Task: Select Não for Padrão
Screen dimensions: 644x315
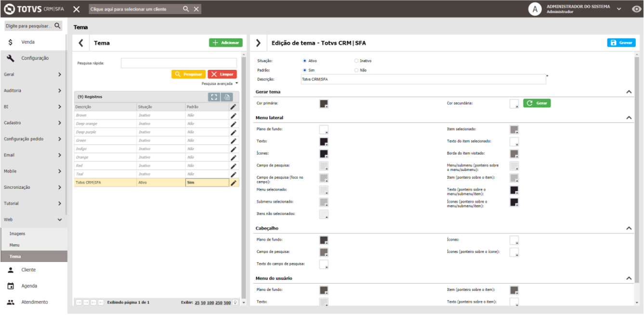Action: (x=356, y=70)
